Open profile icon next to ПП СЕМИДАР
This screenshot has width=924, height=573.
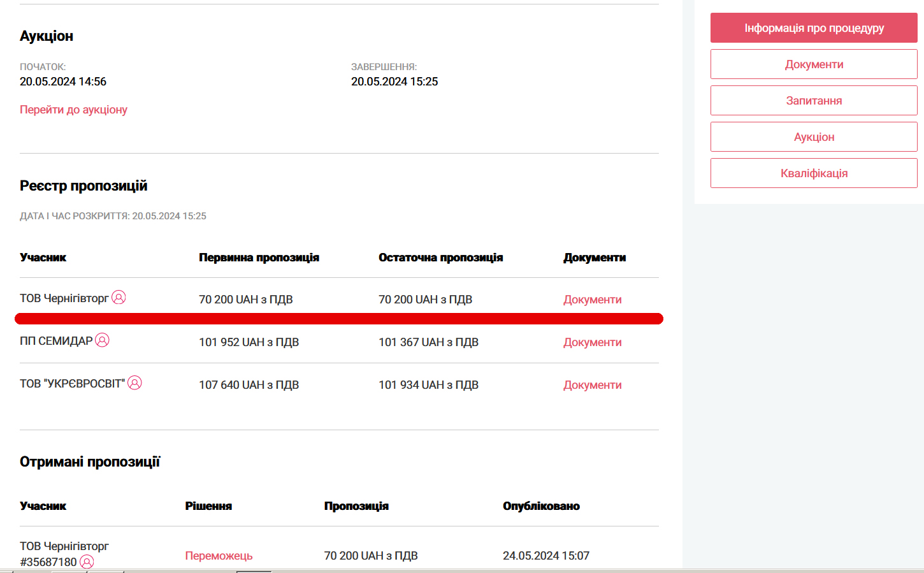102,340
